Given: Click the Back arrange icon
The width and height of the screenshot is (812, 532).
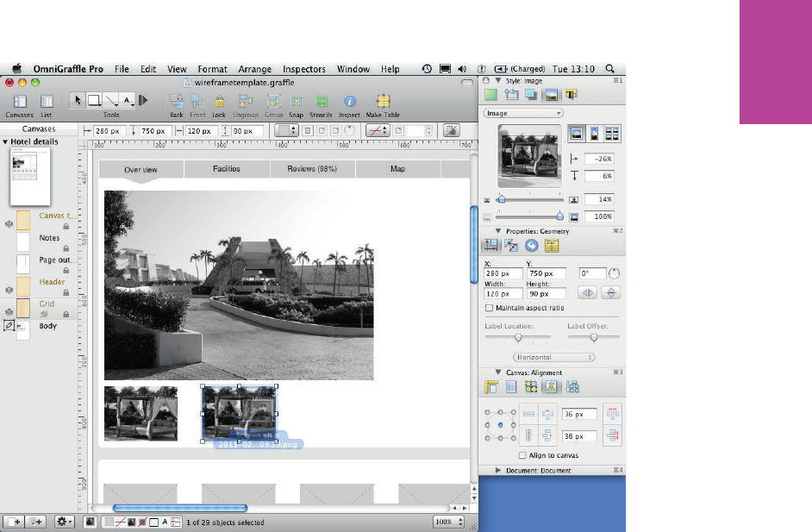Looking at the screenshot, I should click(x=176, y=101).
